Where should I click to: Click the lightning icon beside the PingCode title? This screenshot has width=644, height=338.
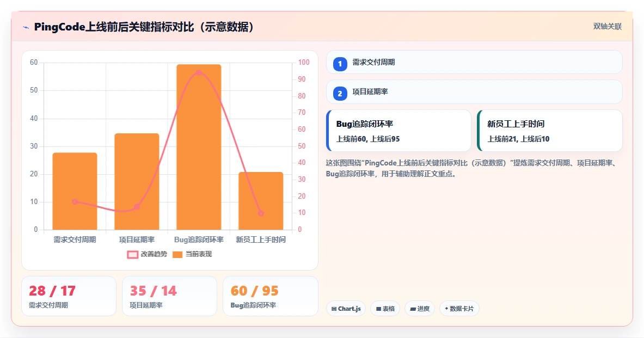(26, 28)
